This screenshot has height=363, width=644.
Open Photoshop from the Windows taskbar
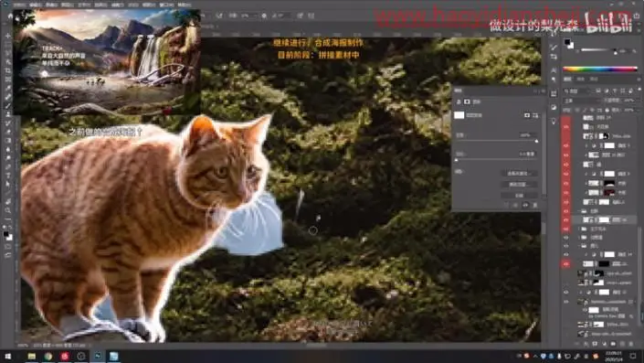(x=98, y=356)
